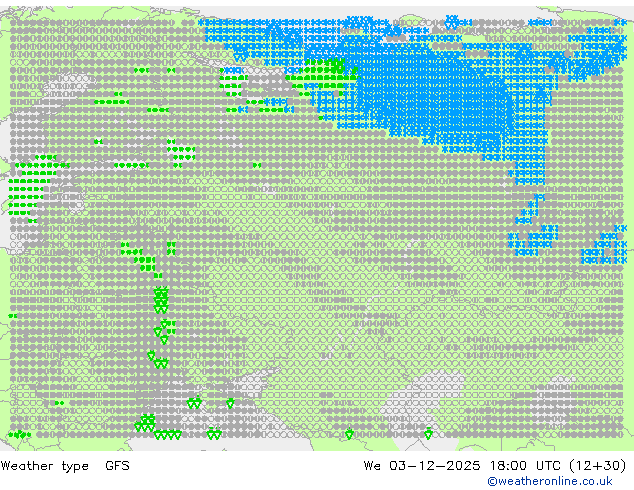The image size is (634, 490).
Task: Click the 'Weather type GFS' caption
Action: (x=65, y=466)
